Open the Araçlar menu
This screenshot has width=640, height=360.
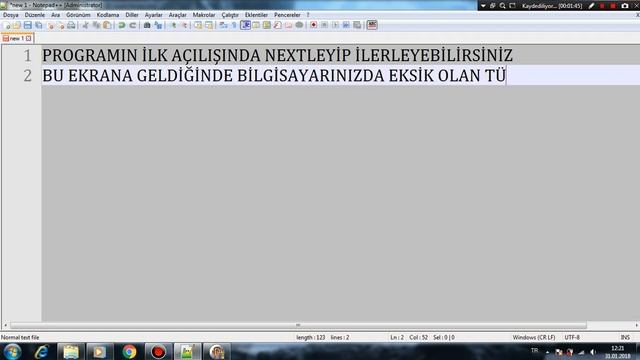point(178,15)
